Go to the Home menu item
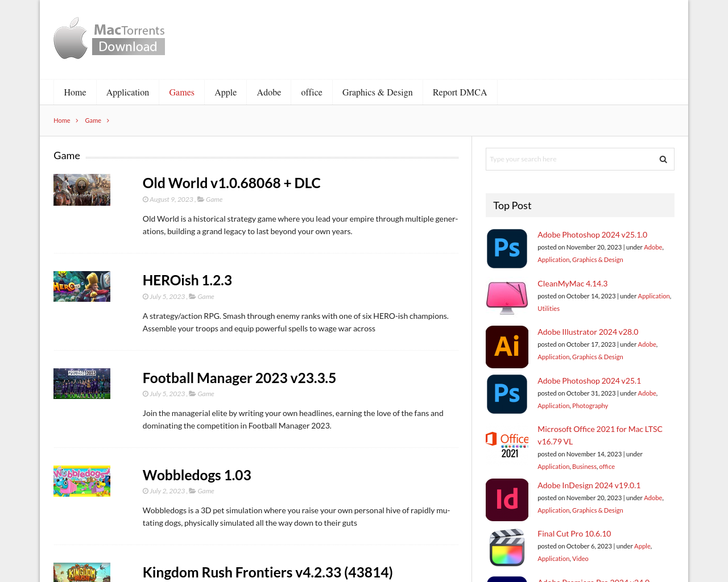 click(75, 92)
